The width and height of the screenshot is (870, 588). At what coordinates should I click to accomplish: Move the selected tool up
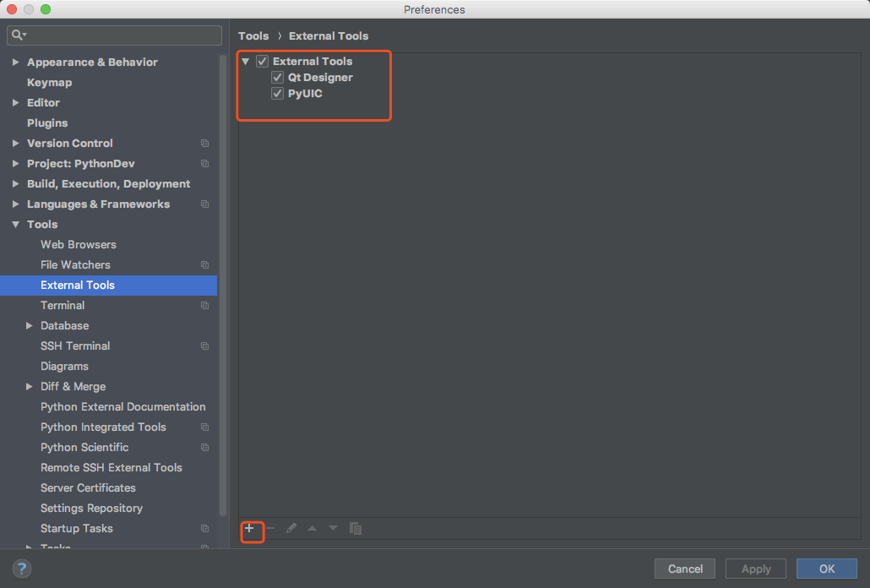[312, 528]
